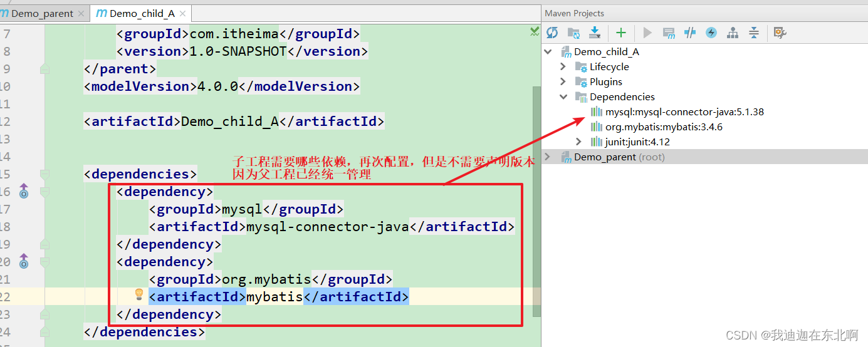Click Demo_child_A Maven module icon
This screenshot has height=347, width=868.
click(x=565, y=51)
